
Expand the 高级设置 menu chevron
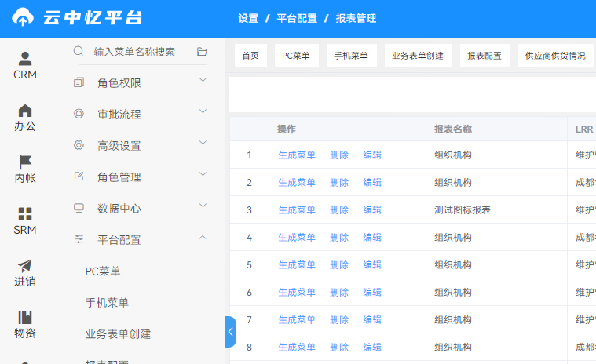pyautogui.click(x=203, y=143)
